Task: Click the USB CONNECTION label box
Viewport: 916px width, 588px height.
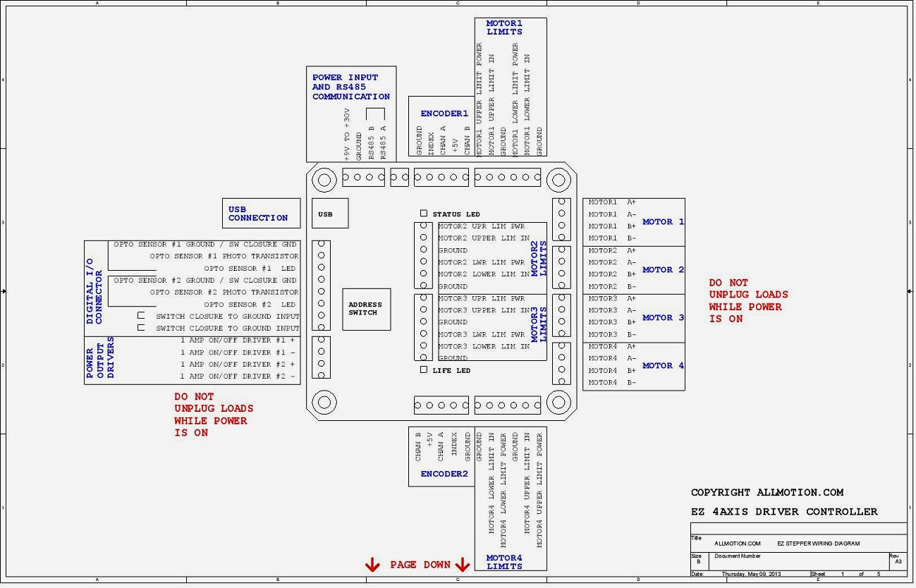Action: (261, 213)
